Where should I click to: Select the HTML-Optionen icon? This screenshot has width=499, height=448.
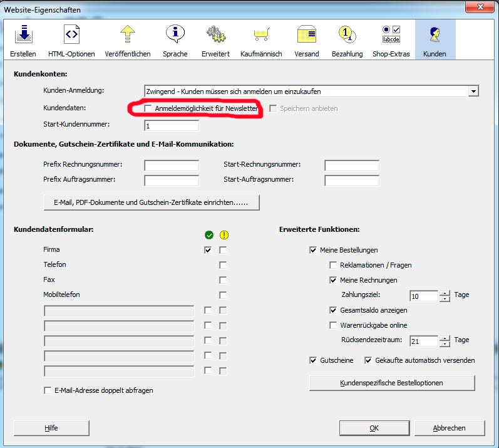point(71,34)
